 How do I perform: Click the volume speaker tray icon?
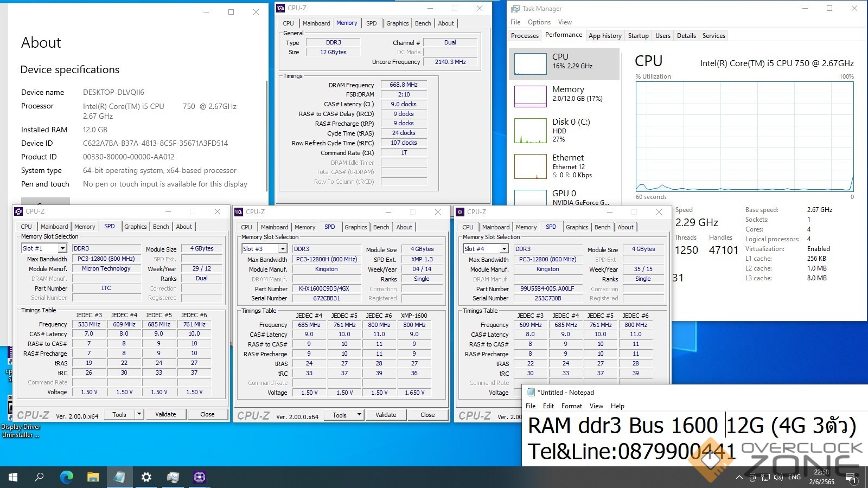[778, 477]
